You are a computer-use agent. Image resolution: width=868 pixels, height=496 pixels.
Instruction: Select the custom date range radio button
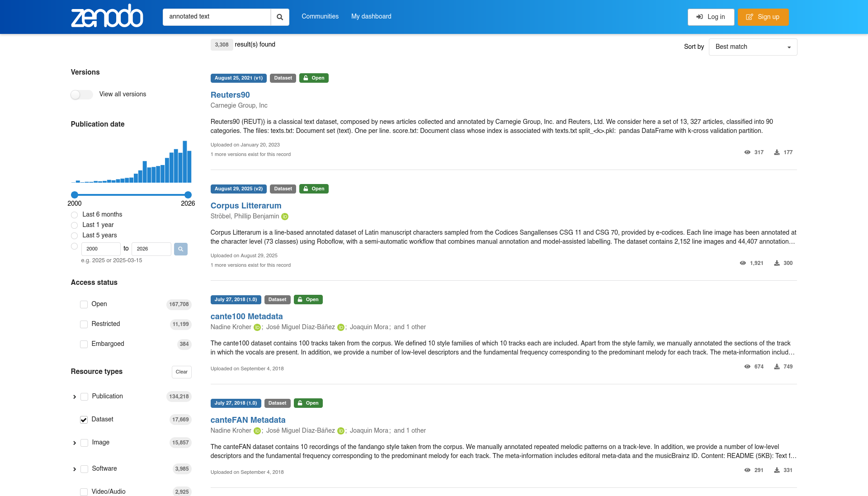[x=74, y=246]
